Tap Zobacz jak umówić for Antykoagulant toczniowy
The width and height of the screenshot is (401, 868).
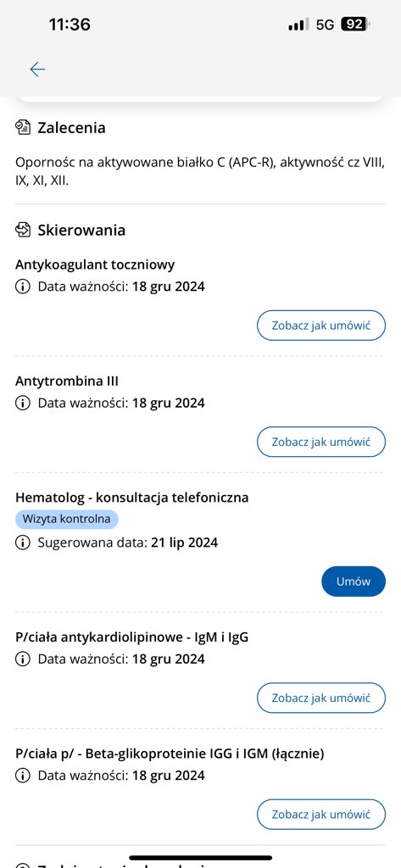point(320,325)
